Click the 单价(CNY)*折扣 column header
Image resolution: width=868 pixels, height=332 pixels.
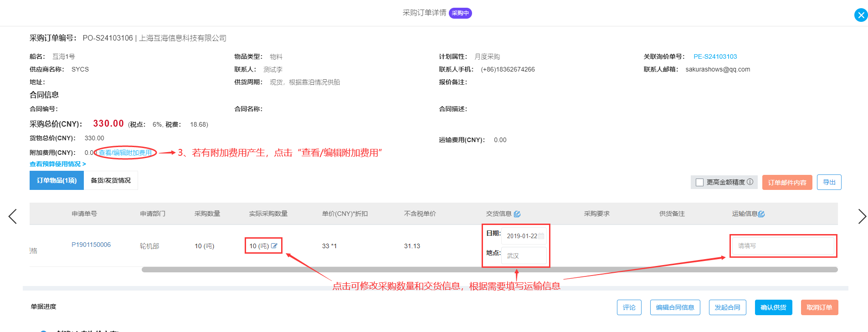click(345, 214)
